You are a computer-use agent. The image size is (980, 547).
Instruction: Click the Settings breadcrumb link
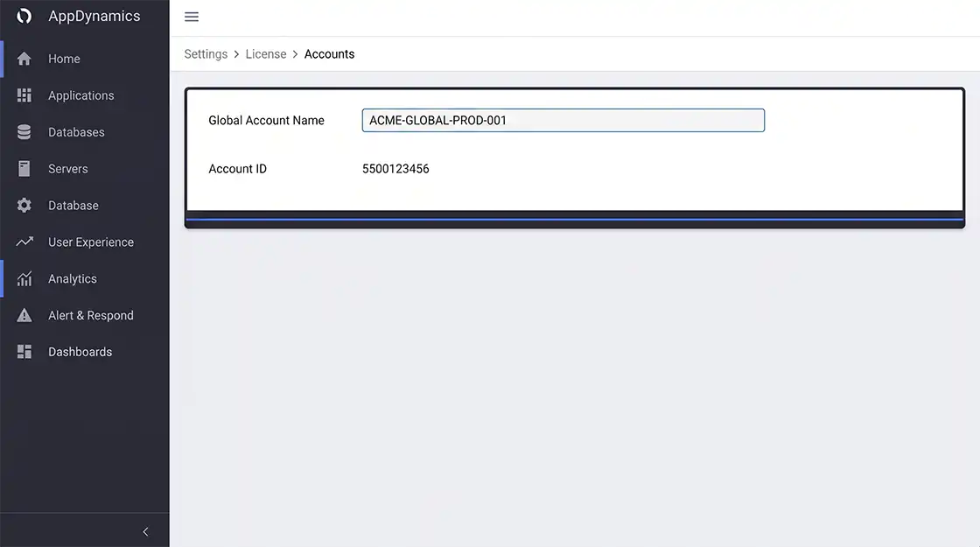(206, 54)
